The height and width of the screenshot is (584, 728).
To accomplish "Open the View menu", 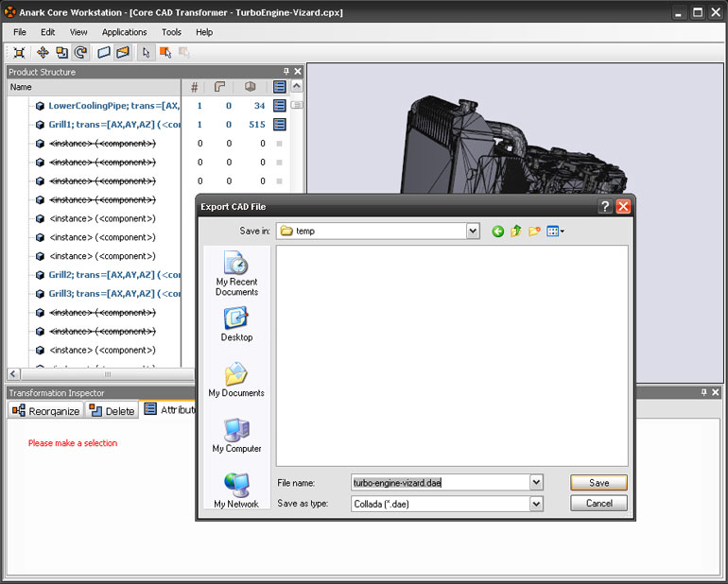I will (78, 32).
